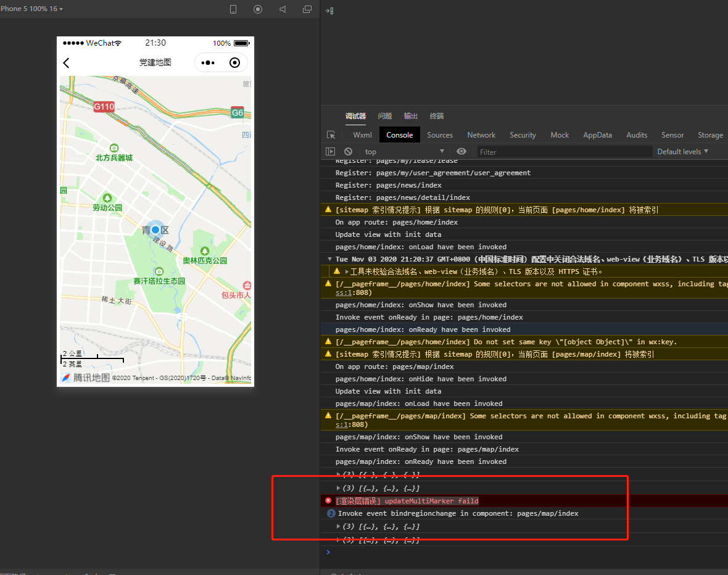
Task: Open the Sensor tab
Action: coord(672,134)
